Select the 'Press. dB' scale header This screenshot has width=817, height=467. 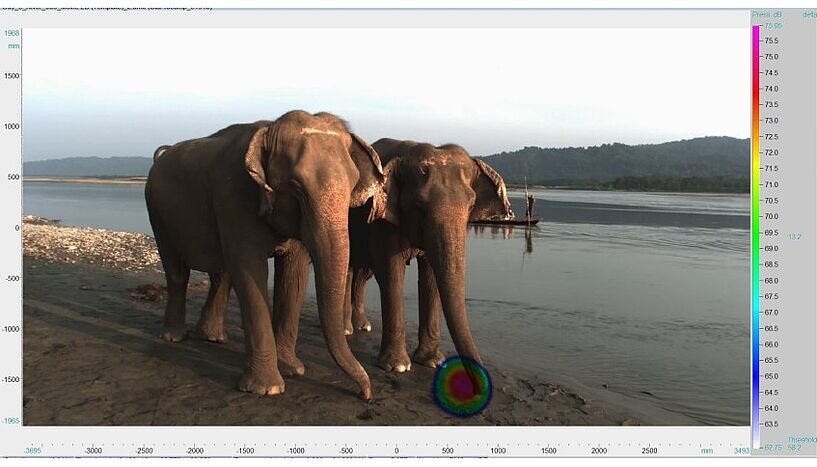(x=767, y=15)
